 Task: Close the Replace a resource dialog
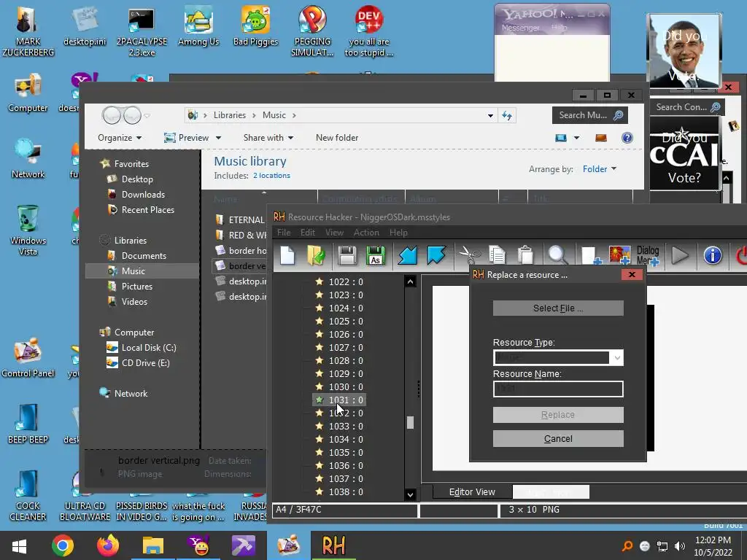pos(632,274)
